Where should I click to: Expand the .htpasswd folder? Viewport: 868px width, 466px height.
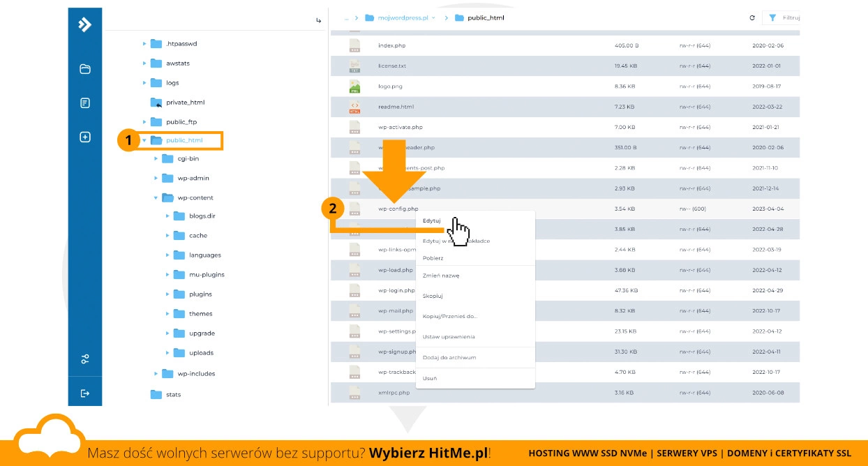(144, 44)
